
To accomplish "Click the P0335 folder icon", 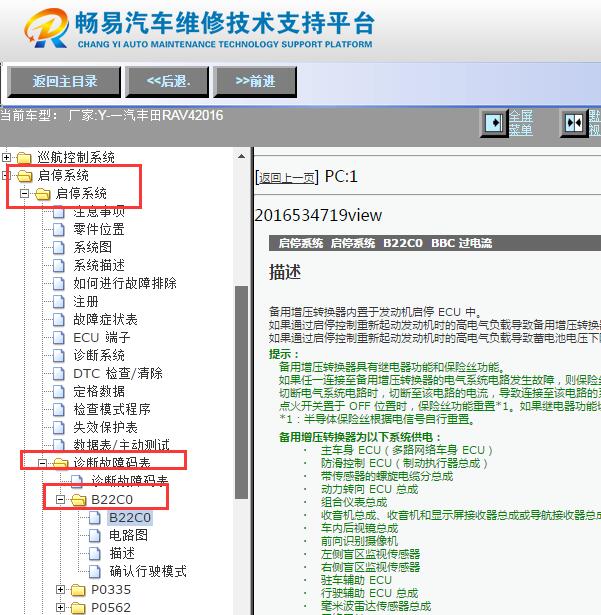I will [x=78, y=590].
